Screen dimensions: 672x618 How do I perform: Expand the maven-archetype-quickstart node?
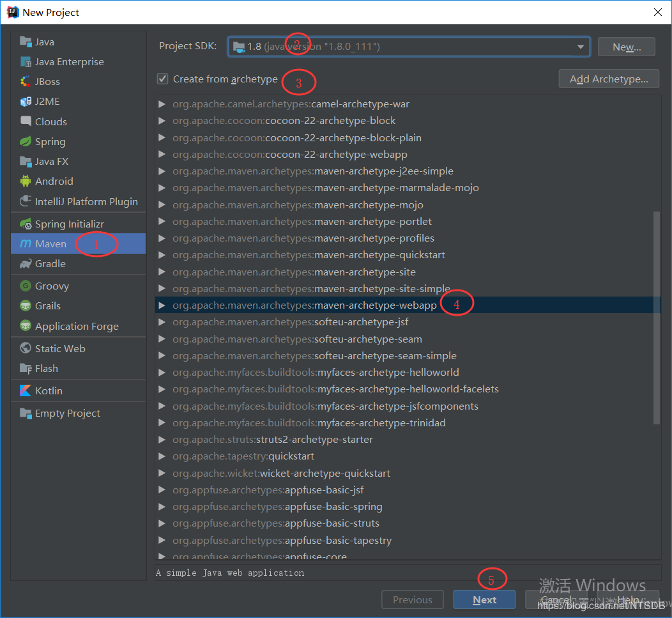[162, 255]
